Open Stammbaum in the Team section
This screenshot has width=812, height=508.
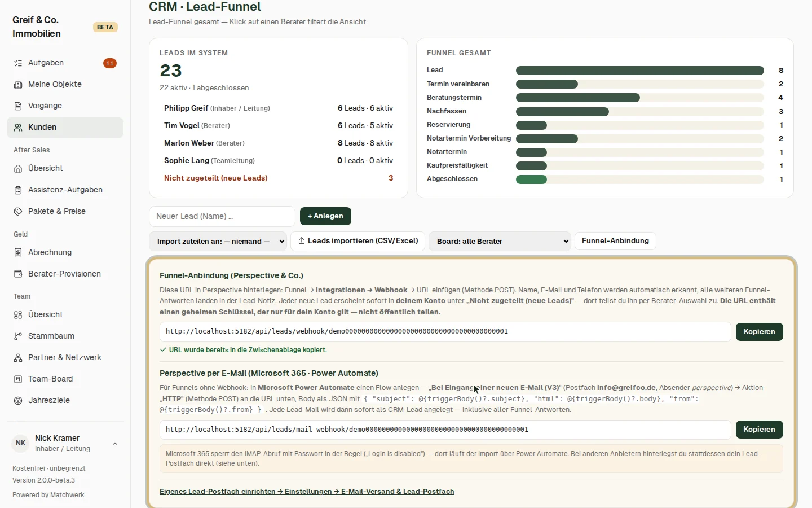pos(65,336)
